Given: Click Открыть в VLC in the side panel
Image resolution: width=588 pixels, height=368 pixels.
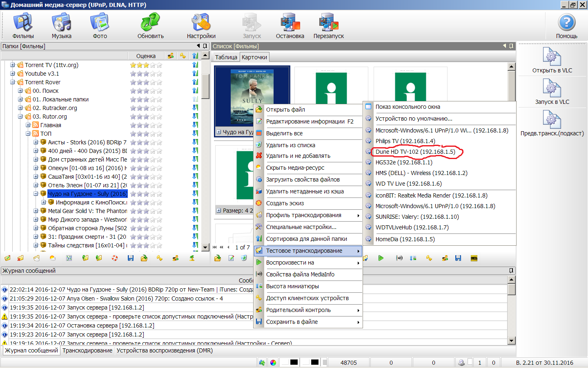Looking at the screenshot, I should pyautogui.click(x=552, y=61).
